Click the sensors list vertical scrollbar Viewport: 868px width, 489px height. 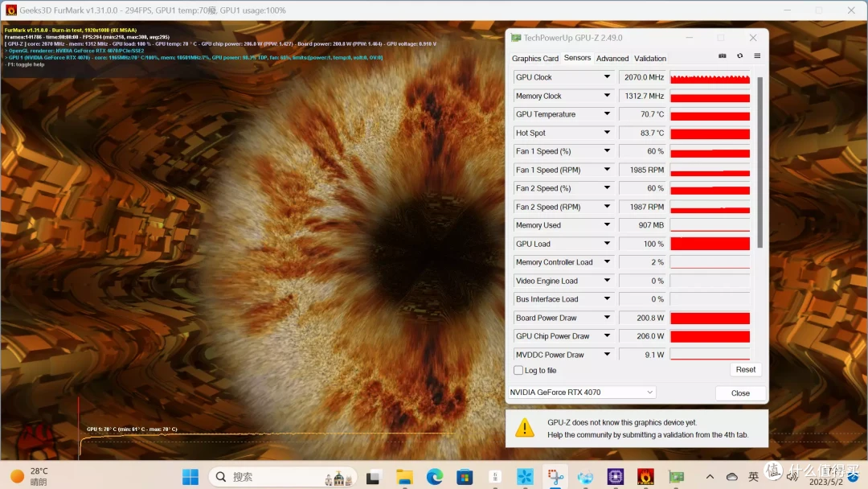759,162
